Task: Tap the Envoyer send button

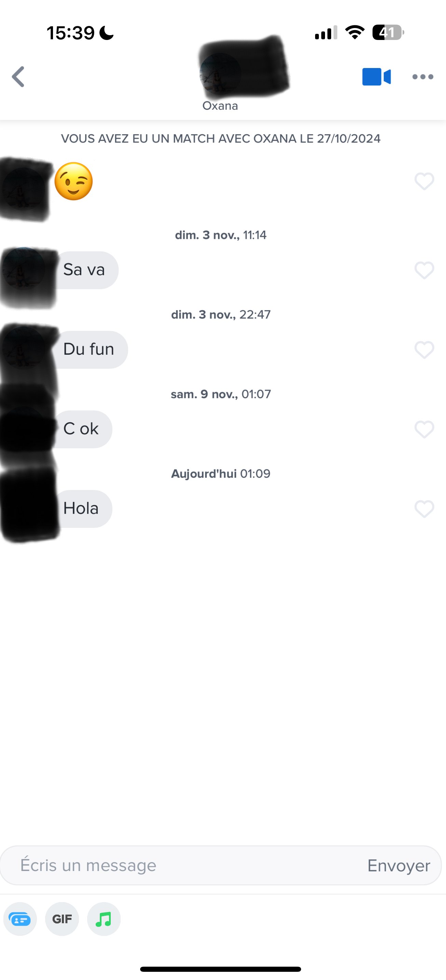Action: click(399, 866)
